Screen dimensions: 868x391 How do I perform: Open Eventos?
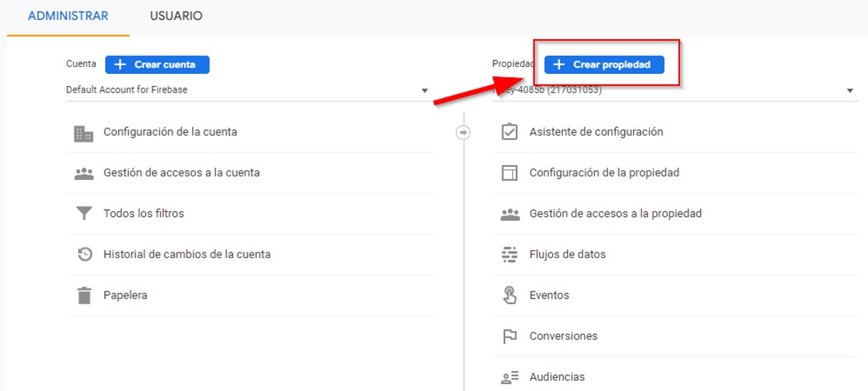(549, 295)
